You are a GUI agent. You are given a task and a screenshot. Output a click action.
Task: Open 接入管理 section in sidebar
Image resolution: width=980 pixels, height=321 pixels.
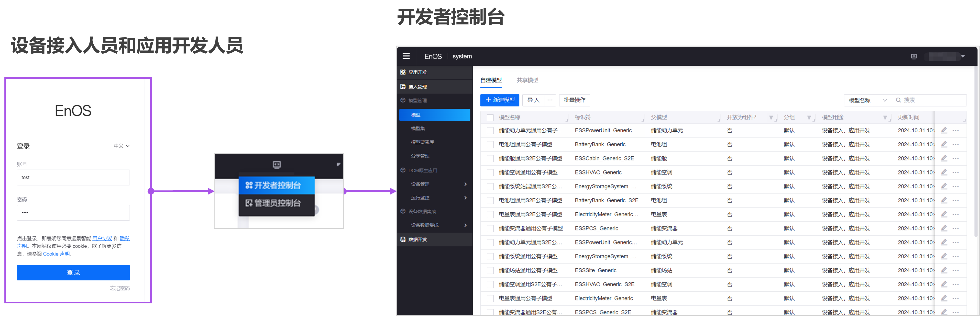434,87
